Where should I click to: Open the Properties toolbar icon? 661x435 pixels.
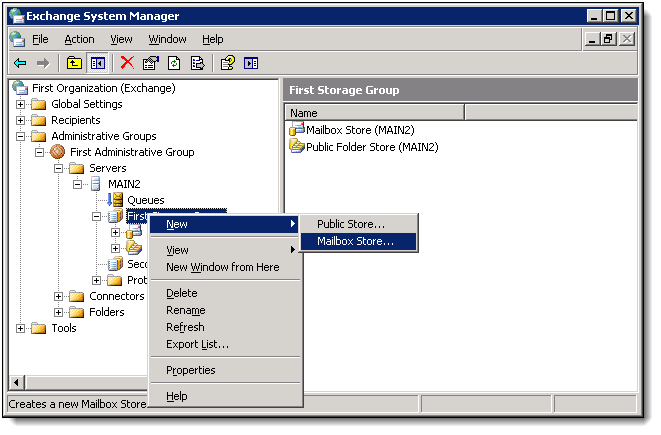click(150, 63)
